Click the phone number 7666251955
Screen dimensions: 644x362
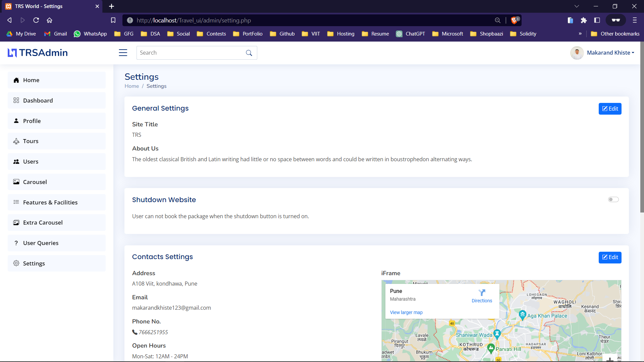pos(153,332)
